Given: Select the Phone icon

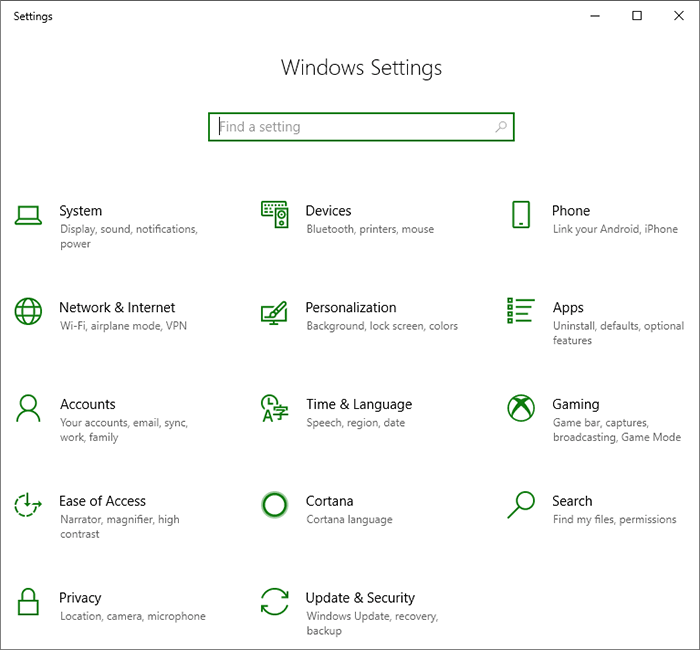Looking at the screenshot, I should pyautogui.click(x=521, y=214).
